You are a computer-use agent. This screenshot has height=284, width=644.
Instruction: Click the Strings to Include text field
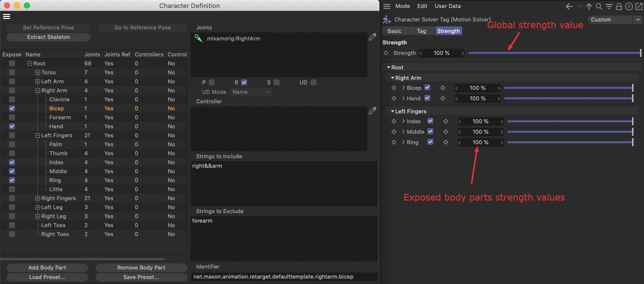[284, 183]
